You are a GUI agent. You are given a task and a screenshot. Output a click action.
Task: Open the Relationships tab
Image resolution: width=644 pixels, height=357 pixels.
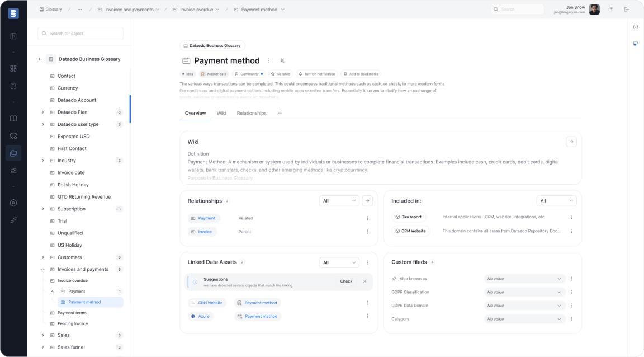[251, 112]
